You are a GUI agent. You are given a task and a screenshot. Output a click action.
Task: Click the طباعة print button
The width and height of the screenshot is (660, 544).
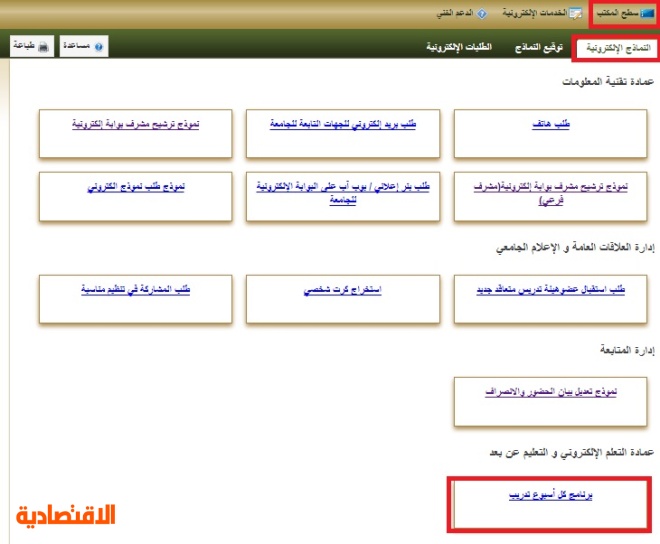point(32,46)
